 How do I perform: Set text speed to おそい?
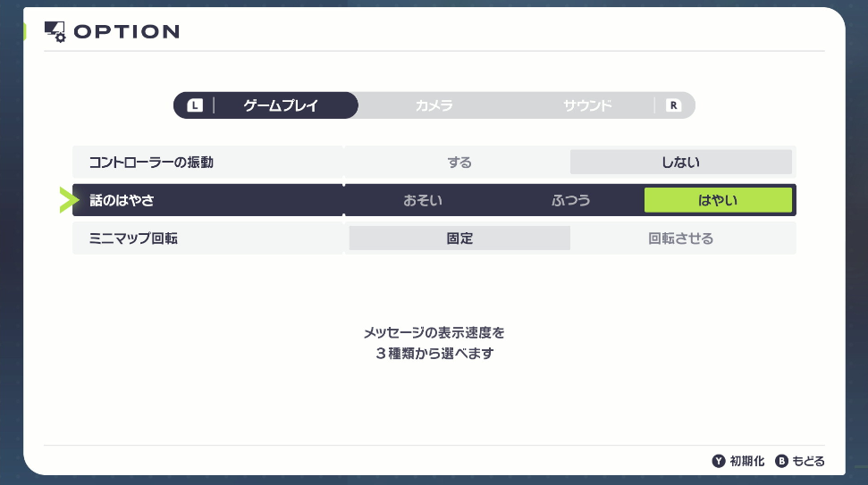[x=422, y=200]
